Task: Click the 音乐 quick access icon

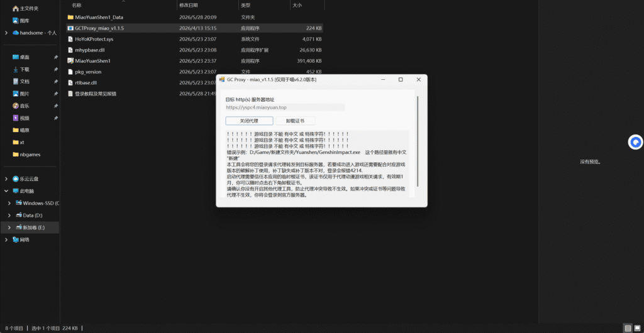Action: [16, 106]
